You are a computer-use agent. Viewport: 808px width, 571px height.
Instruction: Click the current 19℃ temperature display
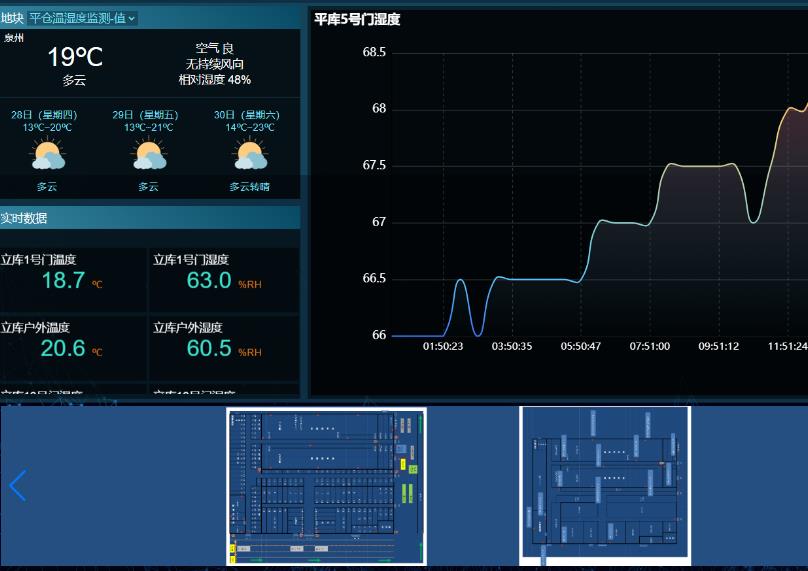point(75,57)
